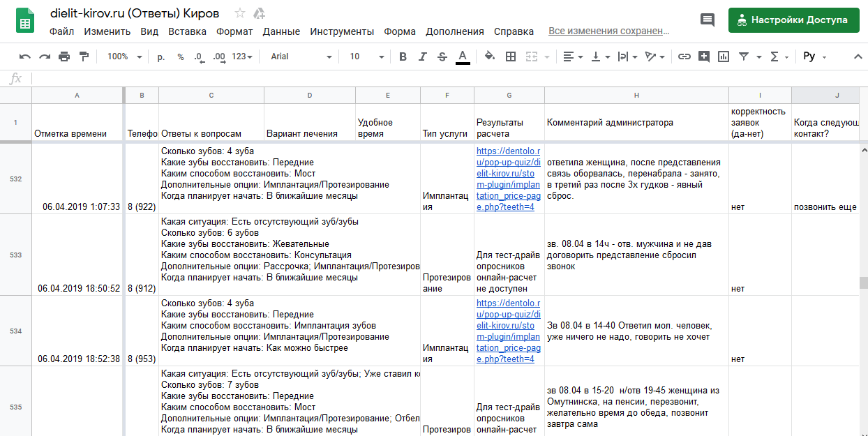868x436 pixels.
Task: Click the vertical scrollbar thumb
Action: (863, 283)
